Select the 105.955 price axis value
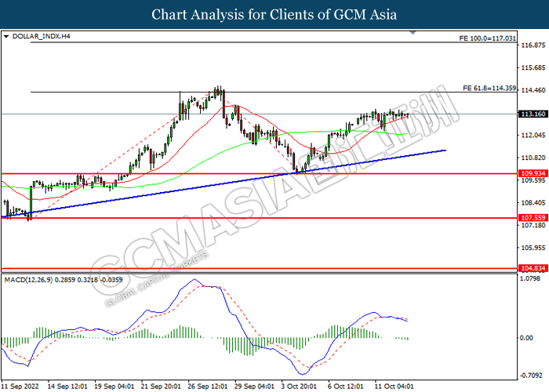549x392 pixels. (533, 248)
